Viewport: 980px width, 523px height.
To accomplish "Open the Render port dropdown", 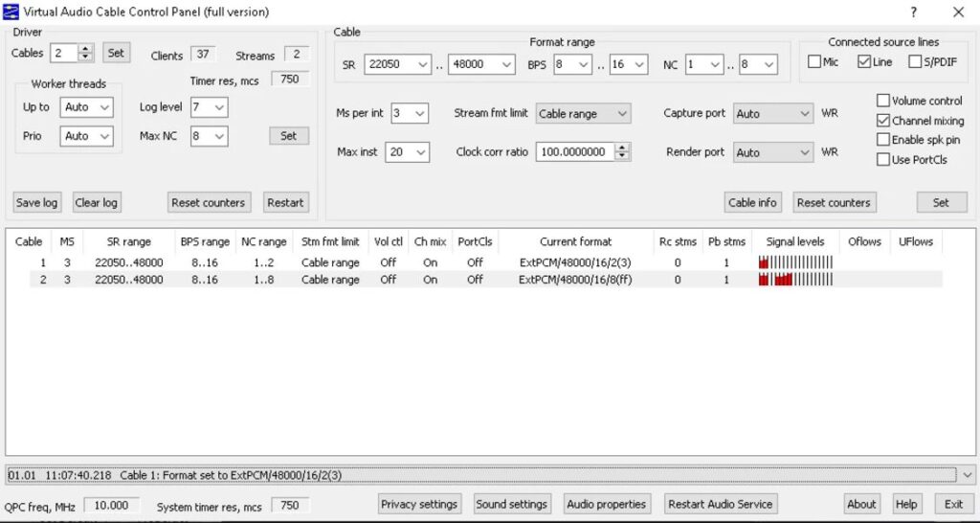I will [772, 152].
